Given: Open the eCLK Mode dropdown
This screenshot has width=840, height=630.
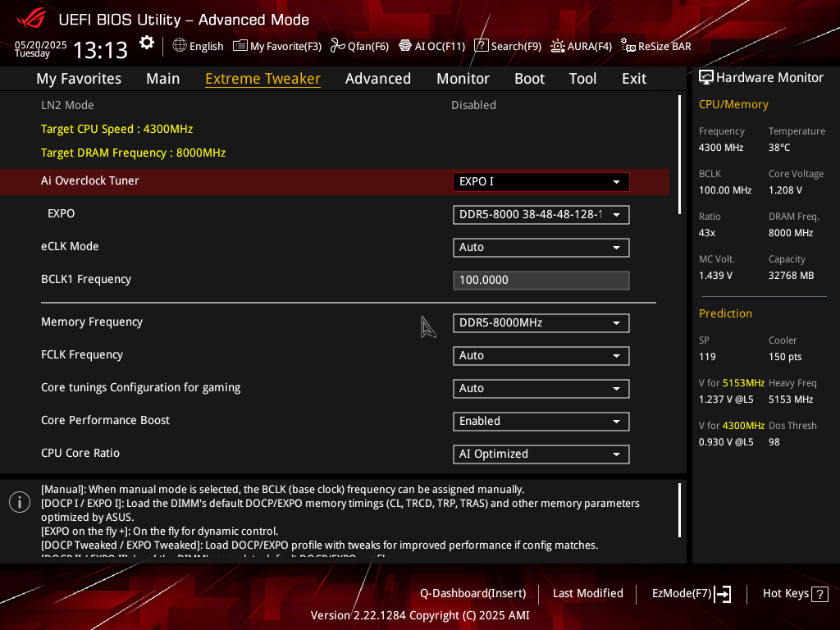Looking at the screenshot, I should [x=541, y=248].
